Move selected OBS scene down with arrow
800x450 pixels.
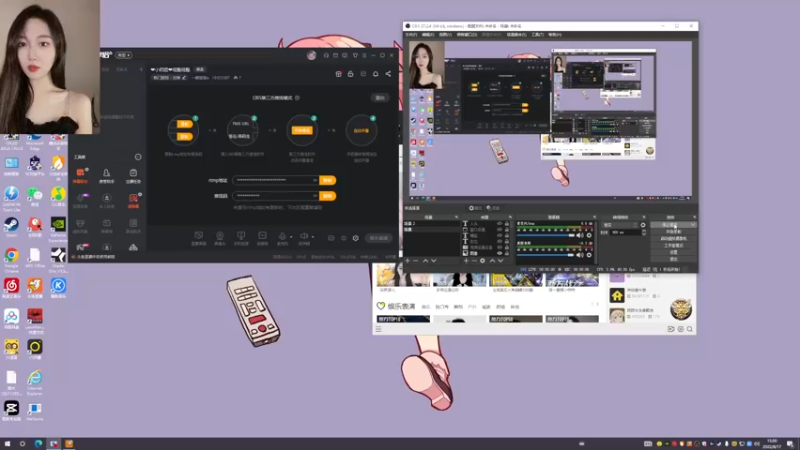[434, 261]
